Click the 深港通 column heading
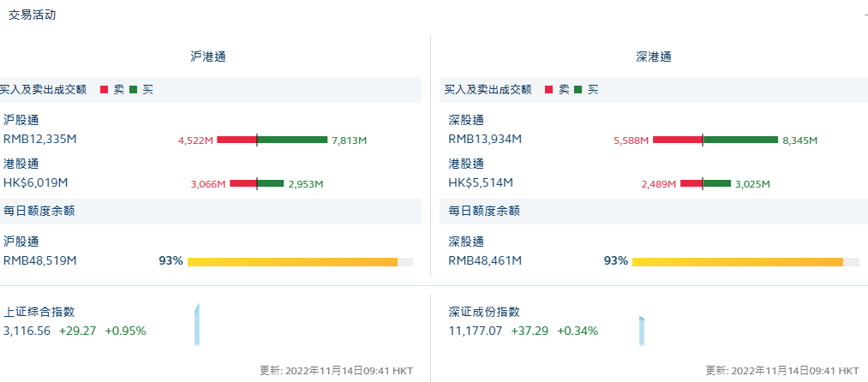The height and width of the screenshot is (382, 868). click(x=654, y=57)
